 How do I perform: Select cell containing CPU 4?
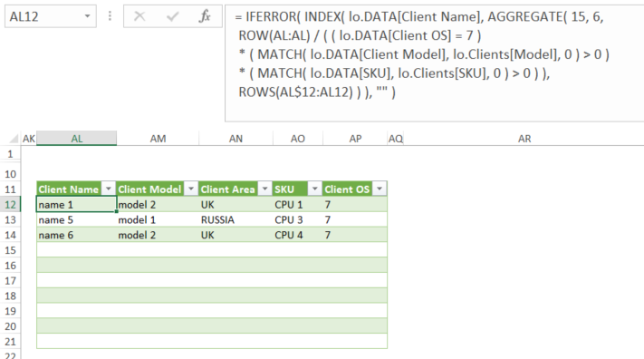pos(298,235)
